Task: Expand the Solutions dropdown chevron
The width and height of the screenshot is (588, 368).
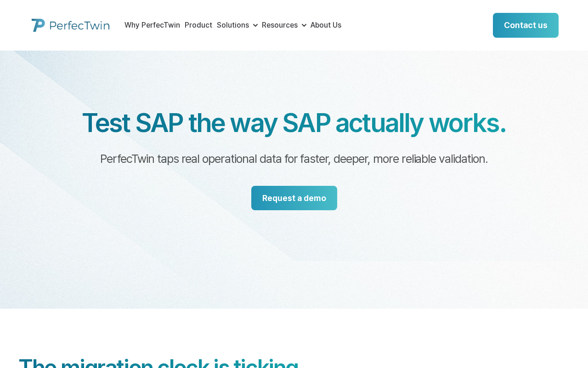Action: (255, 25)
